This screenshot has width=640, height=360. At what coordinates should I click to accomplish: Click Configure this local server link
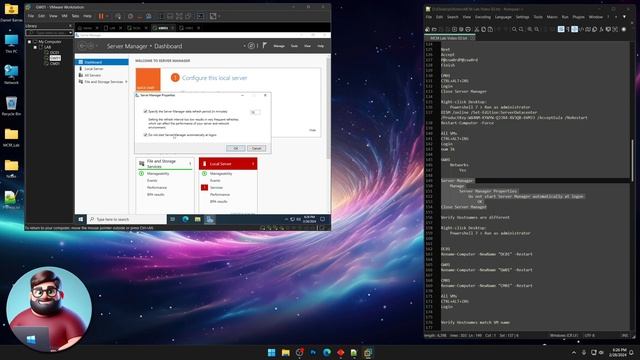(214, 78)
